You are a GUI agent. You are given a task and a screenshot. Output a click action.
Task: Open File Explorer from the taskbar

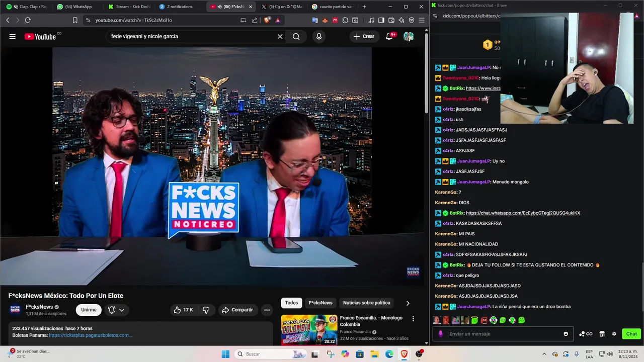(375, 354)
